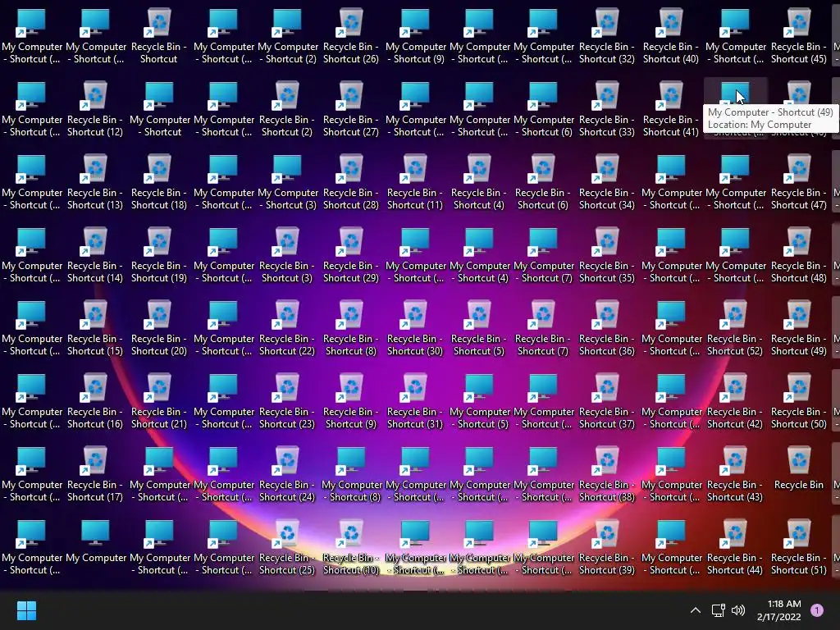Screen dimensions: 840x630
Task: Open the volume control tray icon
Action: point(738,610)
